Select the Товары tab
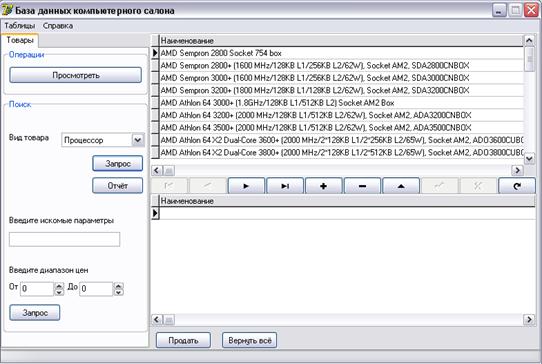Viewport: 542px width, 364px height. [x=20, y=40]
